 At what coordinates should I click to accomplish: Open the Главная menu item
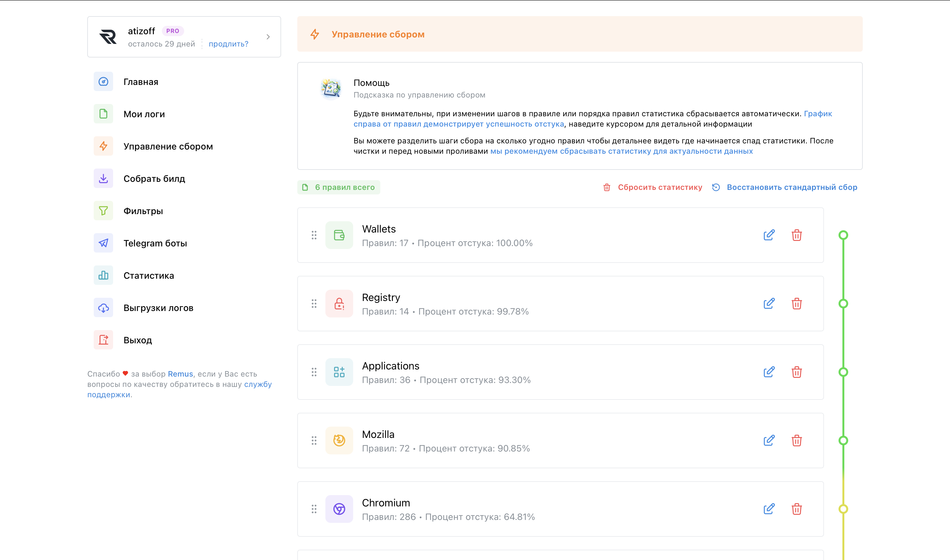(x=141, y=82)
